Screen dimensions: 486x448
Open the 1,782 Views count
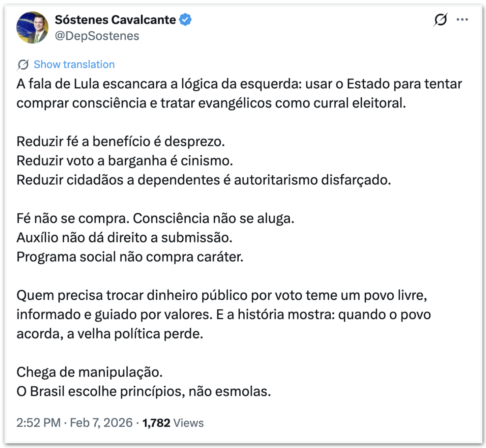pyautogui.click(x=173, y=423)
